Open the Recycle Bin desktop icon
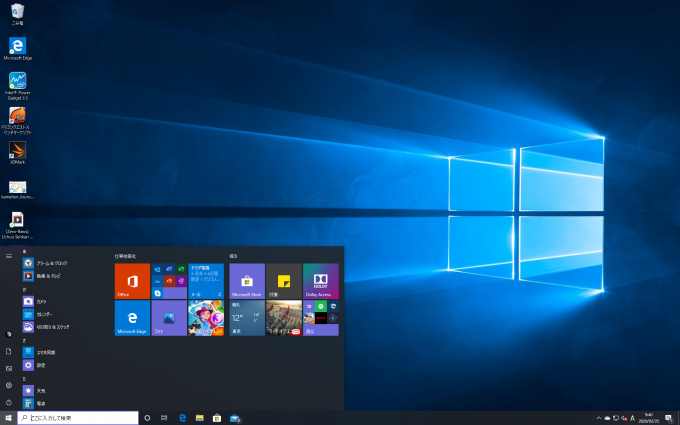This screenshot has width=680, height=425. (17, 14)
